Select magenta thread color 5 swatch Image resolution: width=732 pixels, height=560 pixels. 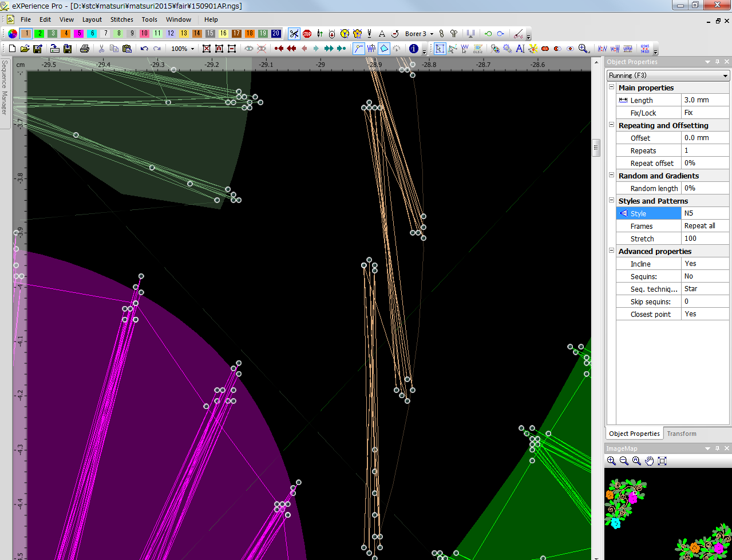(79, 34)
